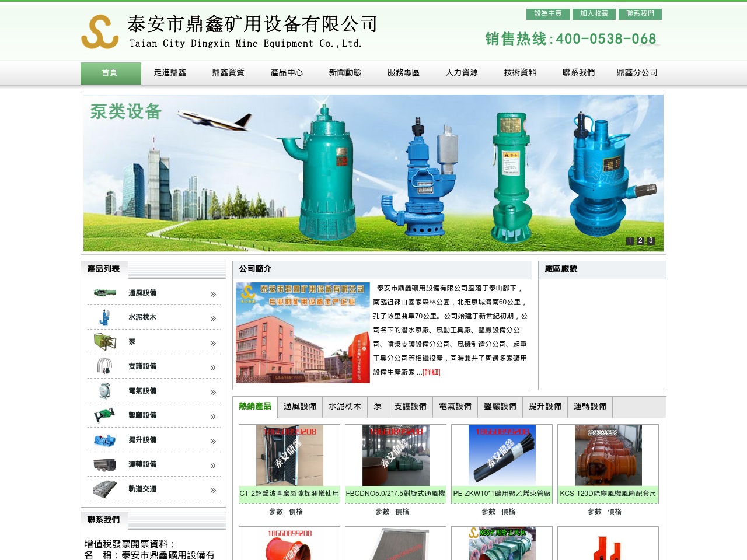Expand the 泵 row chevron arrow
This screenshot has height=560, width=747.
click(x=213, y=343)
